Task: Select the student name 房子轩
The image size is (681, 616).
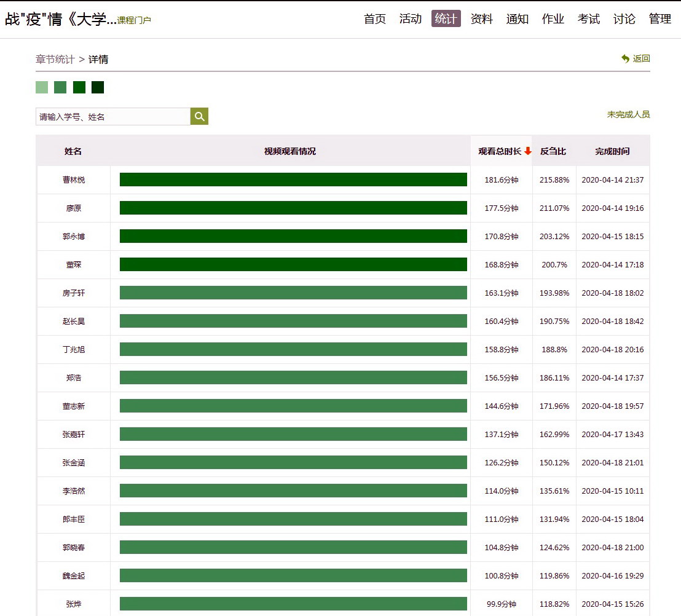Action: coord(74,293)
